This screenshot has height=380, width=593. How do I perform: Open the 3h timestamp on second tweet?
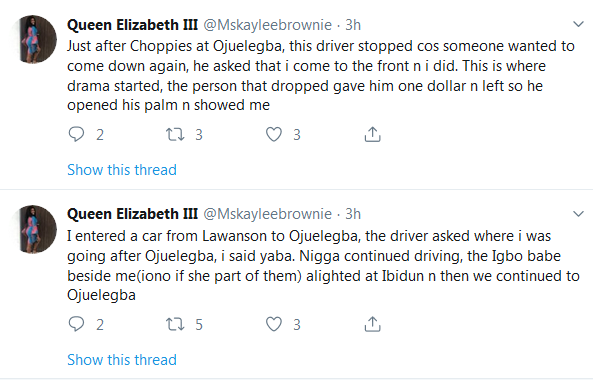tap(353, 214)
